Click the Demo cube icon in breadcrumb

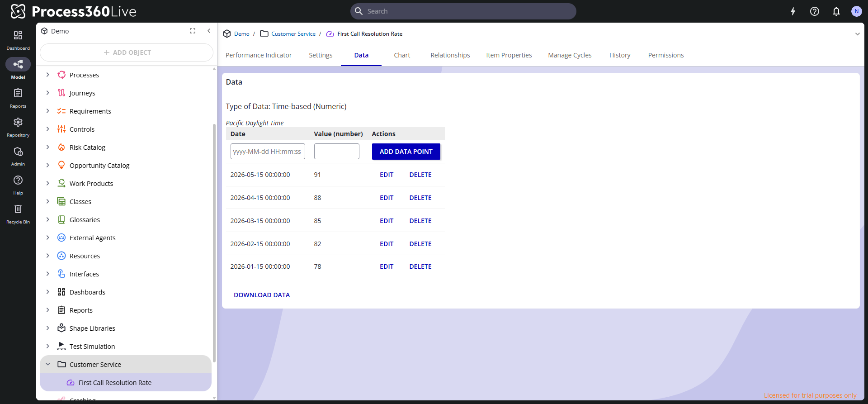(x=227, y=34)
